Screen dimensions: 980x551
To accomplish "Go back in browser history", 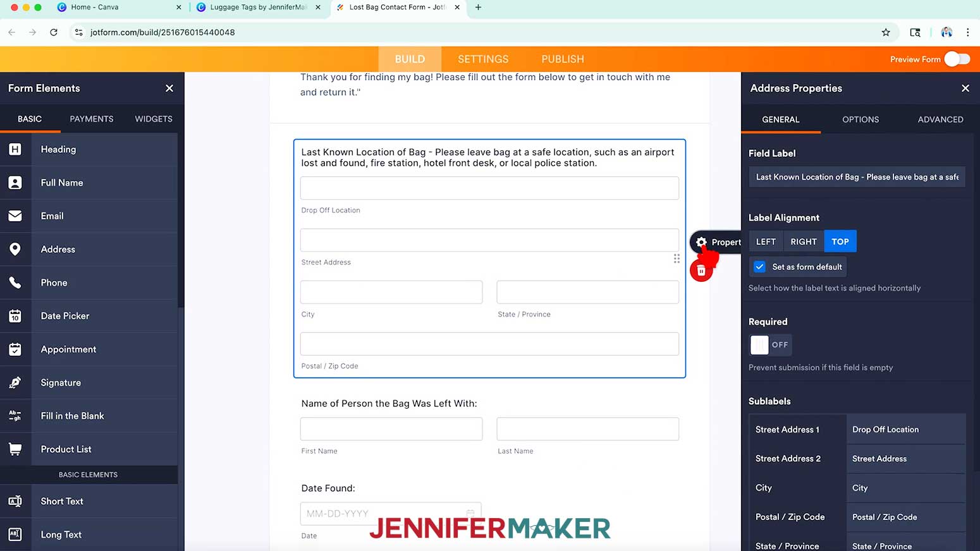I will click(x=12, y=32).
